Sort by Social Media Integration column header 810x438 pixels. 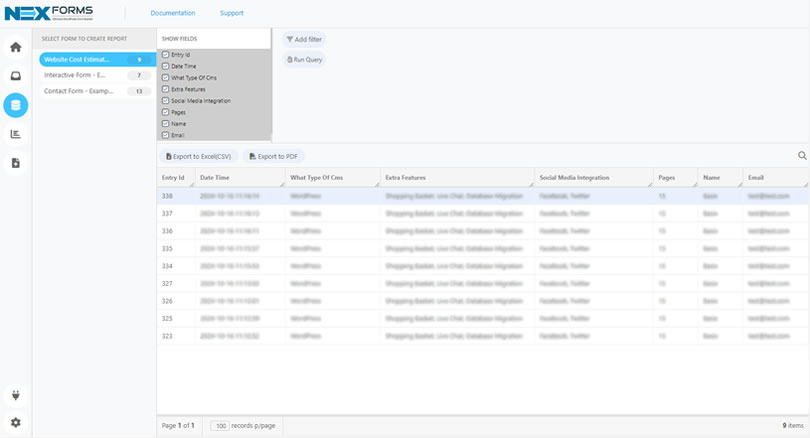point(594,177)
